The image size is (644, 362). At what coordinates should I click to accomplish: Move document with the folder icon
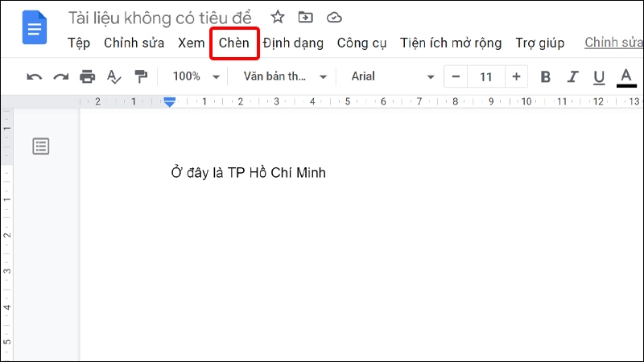(306, 17)
